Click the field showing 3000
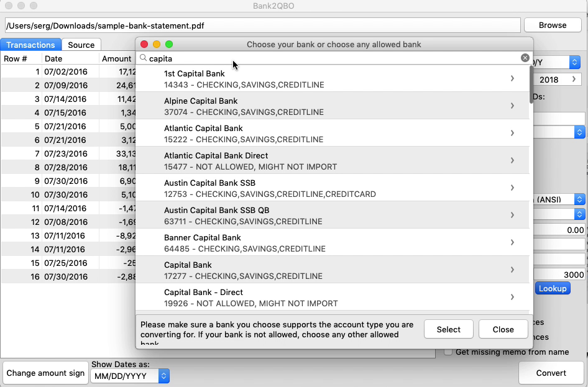Screen dimensions: 588x387 [x=559, y=275]
